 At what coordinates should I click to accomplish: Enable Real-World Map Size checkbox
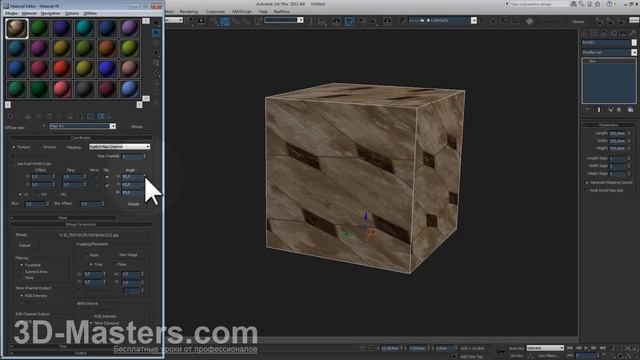pyautogui.click(x=587, y=191)
